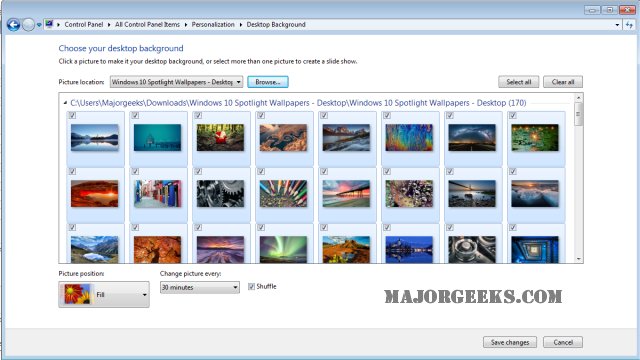
Task: Click the Back navigation arrow
Action: point(13,25)
